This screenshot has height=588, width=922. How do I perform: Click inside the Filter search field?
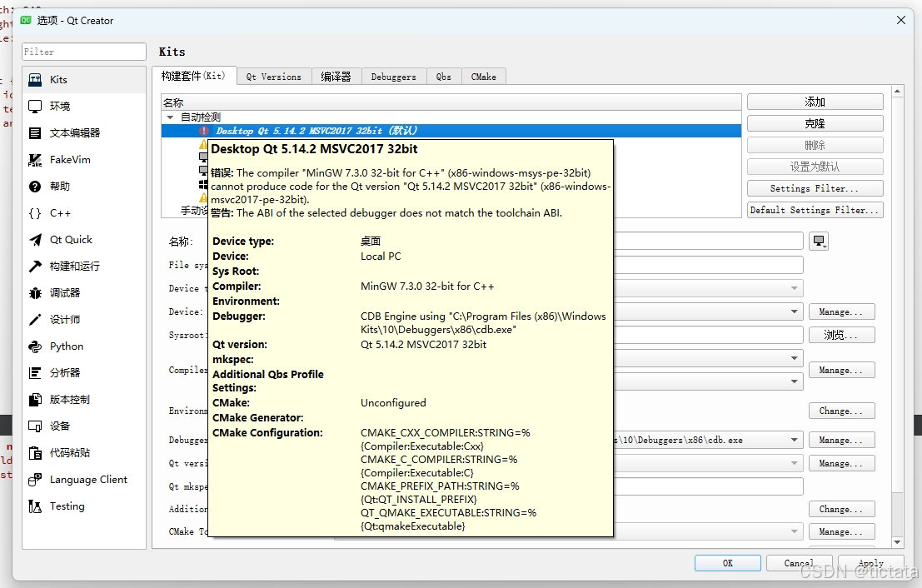83,51
